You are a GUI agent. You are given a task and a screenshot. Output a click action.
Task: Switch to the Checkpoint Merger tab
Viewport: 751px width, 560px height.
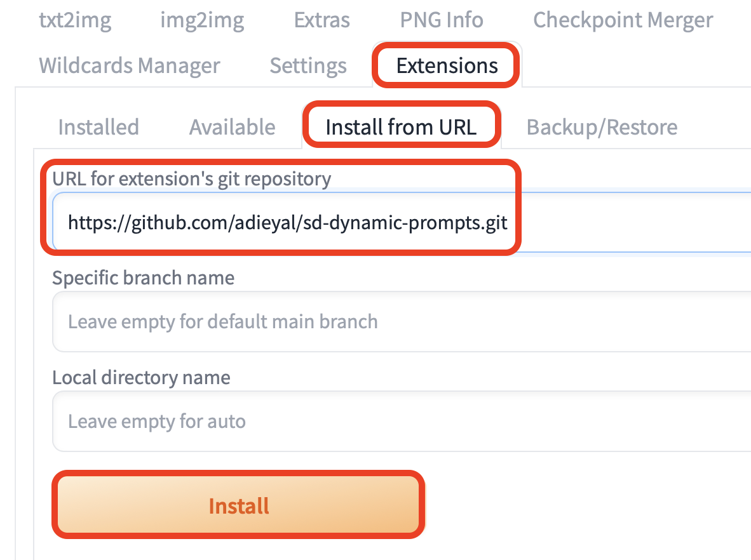(x=622, y=20)
